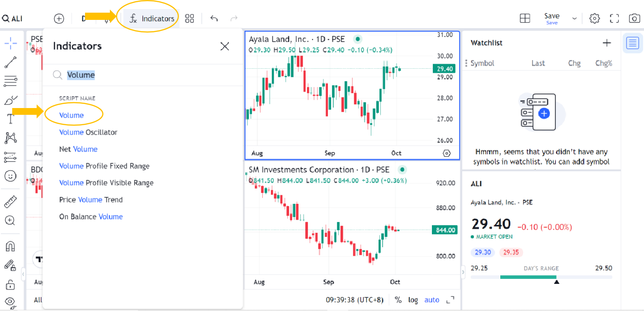Click the maximize chart pane icon
This screenshot has width=644, height=311.
pos(450,300)
